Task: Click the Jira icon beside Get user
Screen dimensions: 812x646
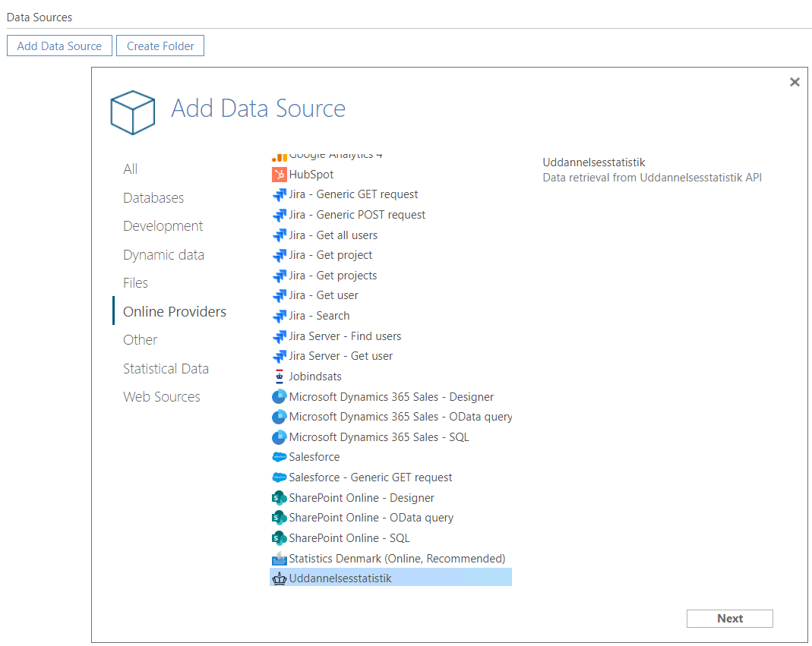Action: (279, 295)
